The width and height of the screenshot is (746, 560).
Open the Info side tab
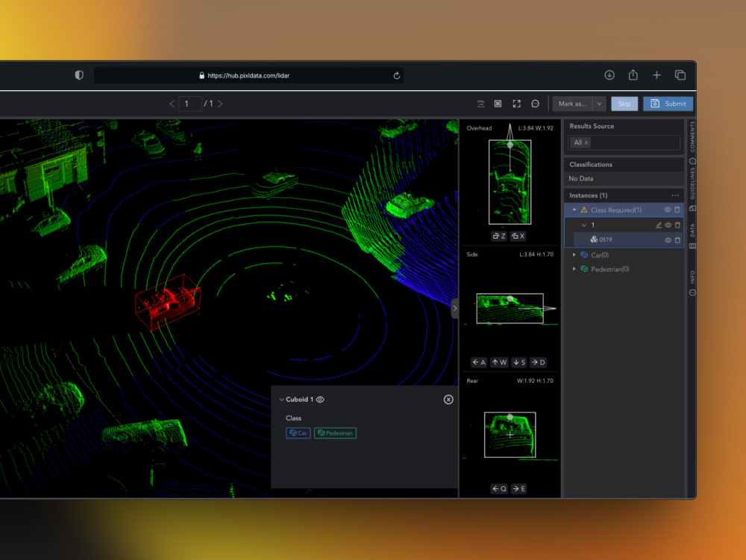click(x=692, y=283)
